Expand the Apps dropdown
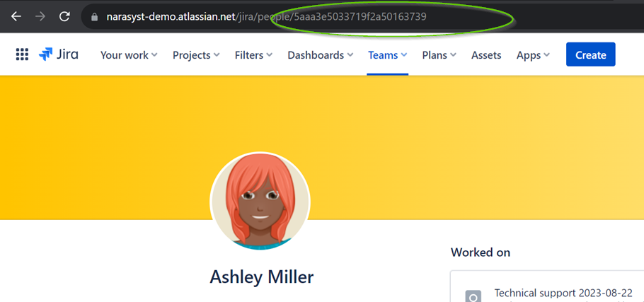 coord(533,55)
